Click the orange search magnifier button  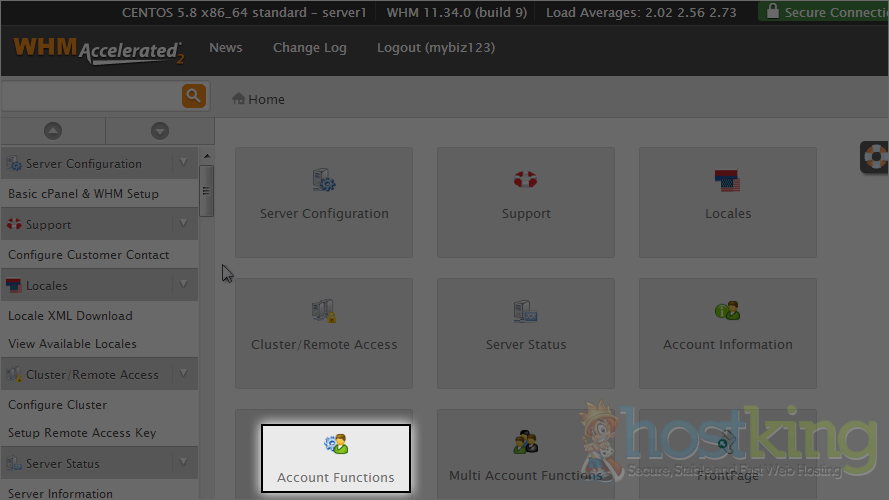(193, 96)
